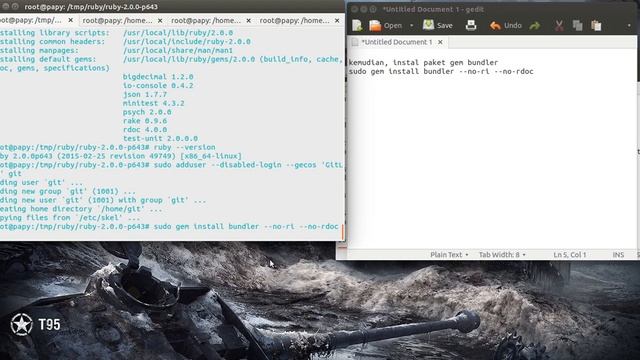Click 'json 1.7.7' in terminal output
Viewport: 640px width, 360px height.
pyautogui.click(x=144, y=94)
